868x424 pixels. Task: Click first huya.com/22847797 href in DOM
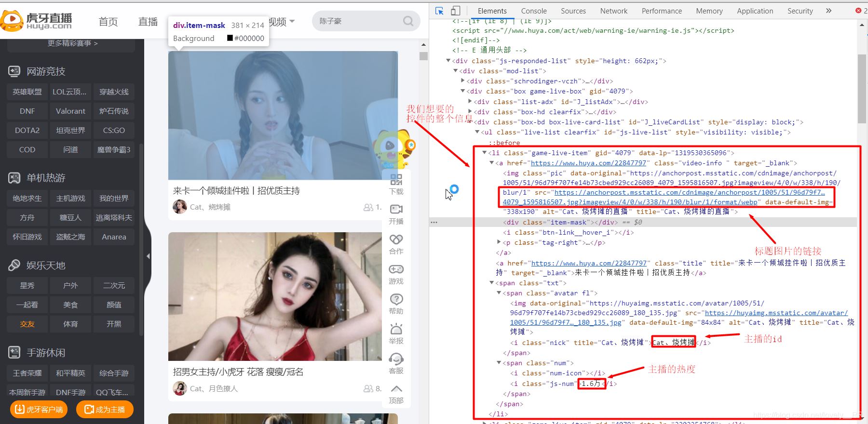coord(588,163)
